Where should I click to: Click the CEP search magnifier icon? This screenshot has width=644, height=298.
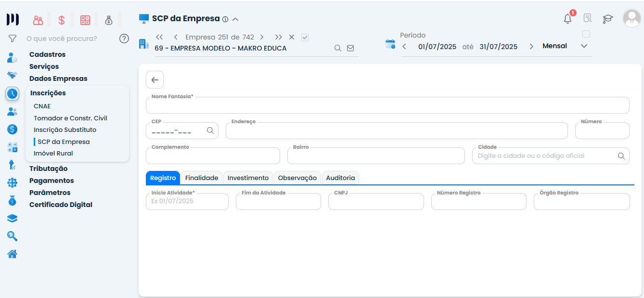210,130
